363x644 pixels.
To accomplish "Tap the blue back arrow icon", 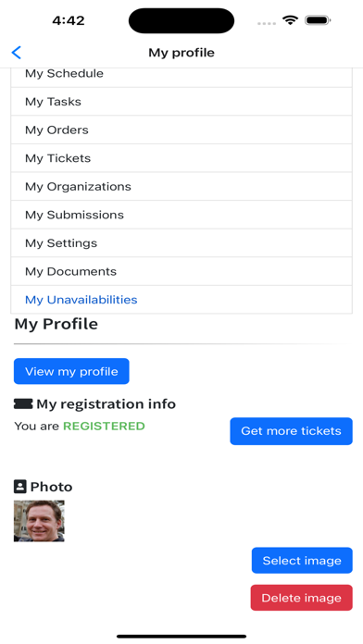I will [x=17, y=53].
